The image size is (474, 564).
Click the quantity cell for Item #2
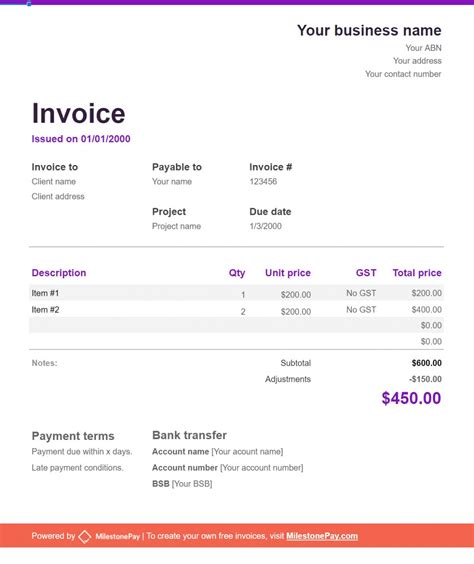243,311
